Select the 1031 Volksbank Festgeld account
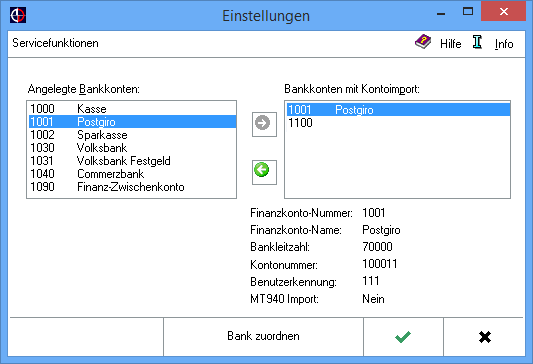This screenshot has height=364, width=533. pos(132,161)
